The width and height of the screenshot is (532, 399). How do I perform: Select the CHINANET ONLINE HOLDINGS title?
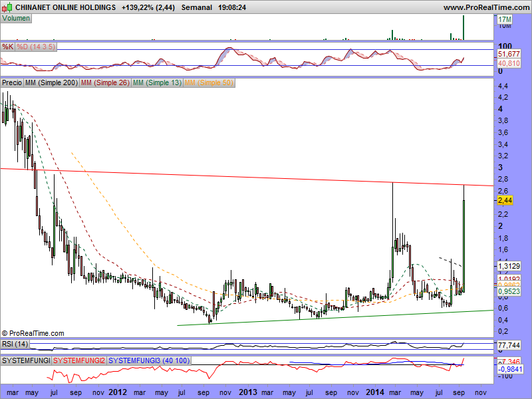coord(65,7)
